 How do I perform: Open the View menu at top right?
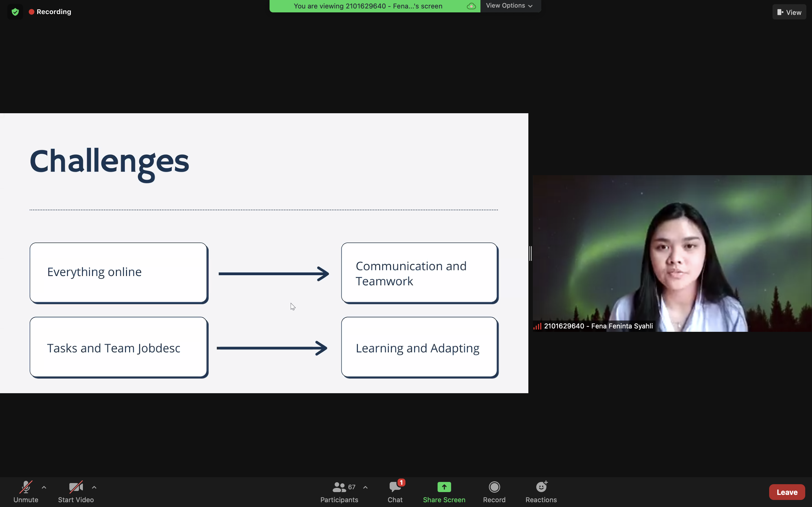(789, 12)
